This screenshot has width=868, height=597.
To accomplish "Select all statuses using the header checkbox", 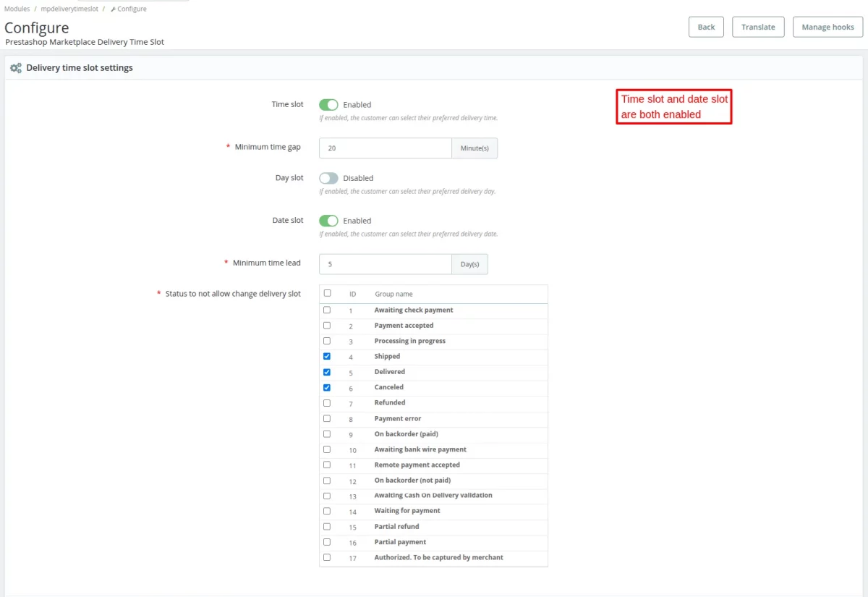I will tap(326, 293).
